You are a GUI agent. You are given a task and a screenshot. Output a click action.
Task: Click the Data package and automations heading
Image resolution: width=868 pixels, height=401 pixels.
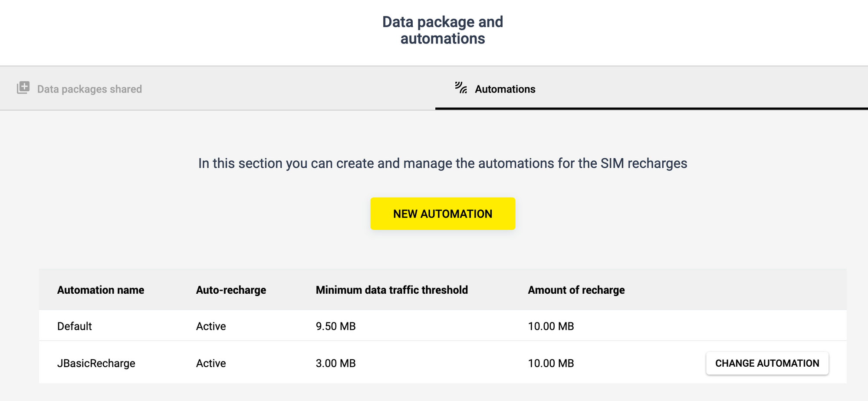click(443, 30)
